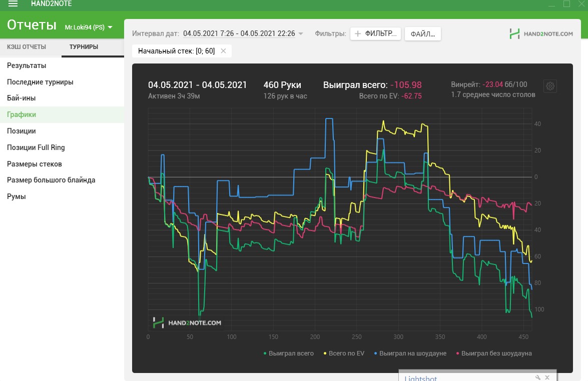Screen dimensions: 588x381
Task: Toggle the Всего по EV yellow legend series
Action: pos(344,353)
